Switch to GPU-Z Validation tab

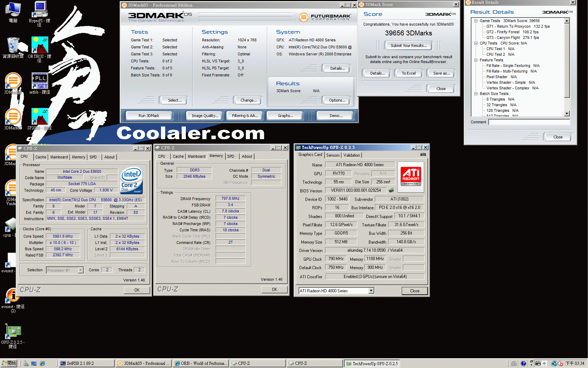pyautogui.click(x=352, y=155)
